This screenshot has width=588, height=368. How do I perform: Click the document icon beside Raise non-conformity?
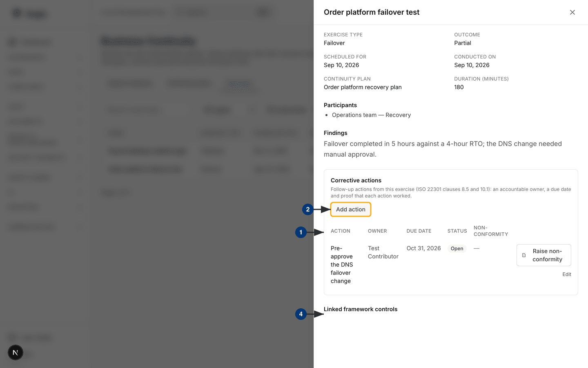(524, 255)
